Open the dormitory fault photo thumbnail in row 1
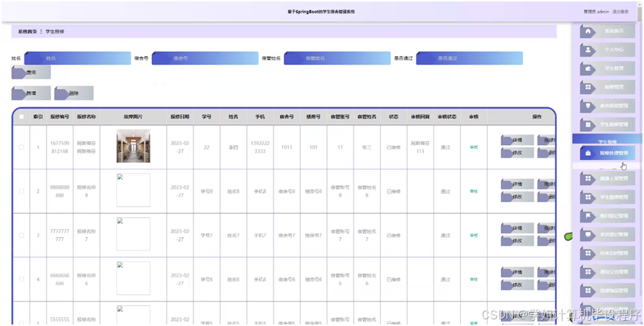This screenshot has width=644, height=326. pyautogui.click(x=133, y=146)
